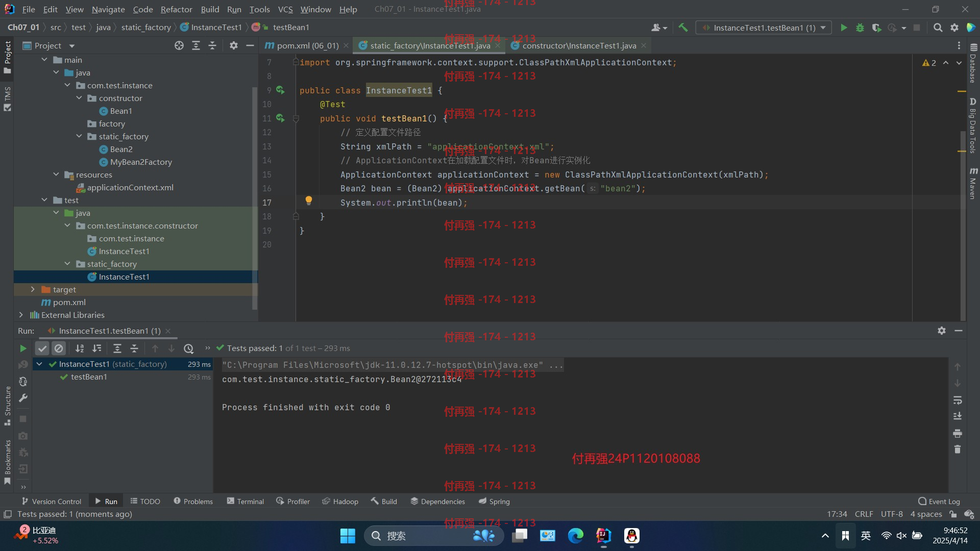Image resolution: width=980 pixels, height=551 pixels.
Task: Rerun tests in Run panel
Action: click(x=23, y=348)
